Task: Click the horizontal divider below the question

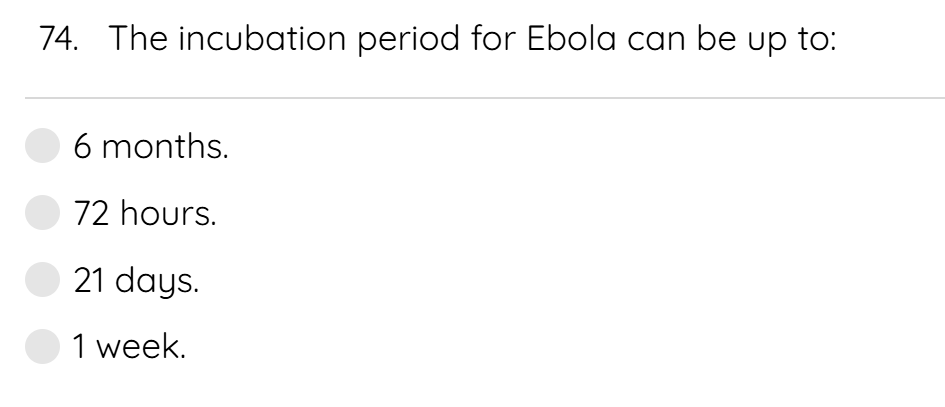Action: click(485, 97)
